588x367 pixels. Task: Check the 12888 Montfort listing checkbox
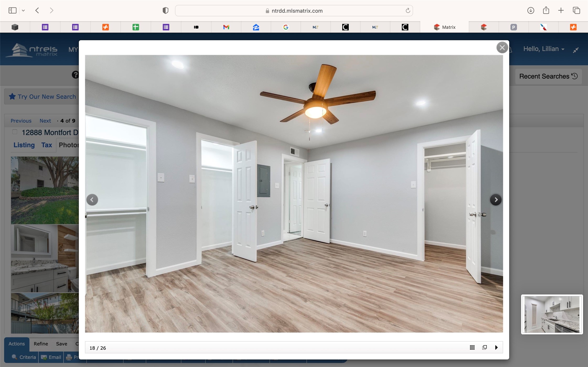click(15, 132)
